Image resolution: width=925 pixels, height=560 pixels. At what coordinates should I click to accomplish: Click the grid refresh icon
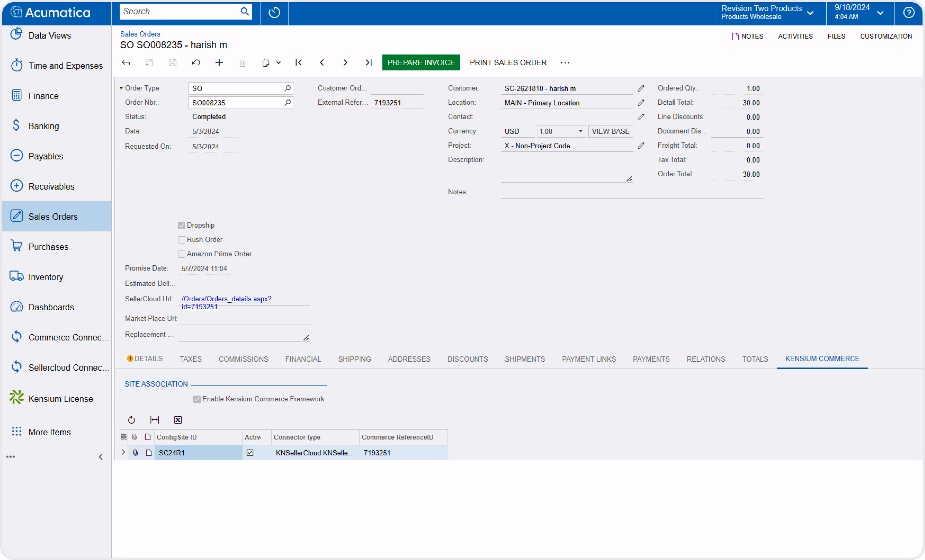pos(131,420)
